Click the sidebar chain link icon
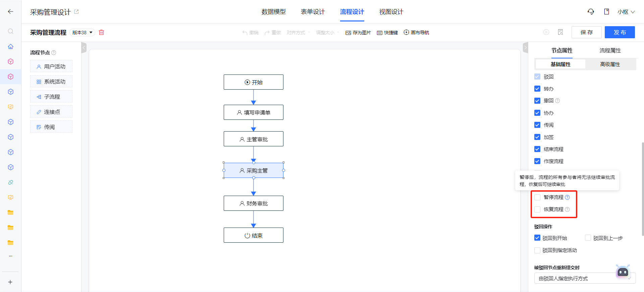The image size is (644, 292). pyautogui.click(x=11, y=182)
